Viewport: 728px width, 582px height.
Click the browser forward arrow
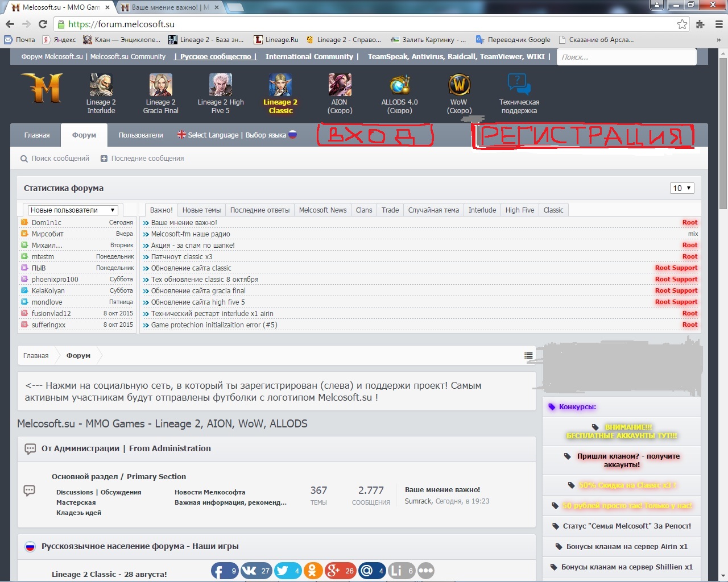pyautogui.click(x=26, y=24)
